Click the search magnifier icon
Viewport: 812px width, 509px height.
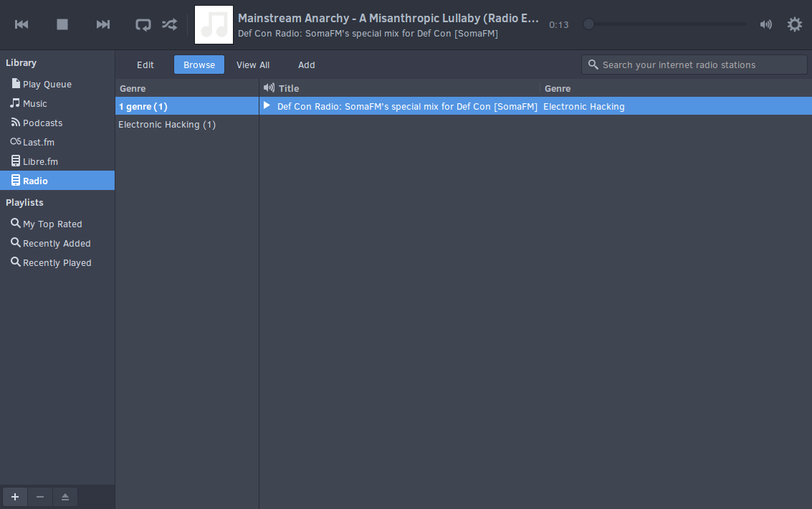click(593, 65)
